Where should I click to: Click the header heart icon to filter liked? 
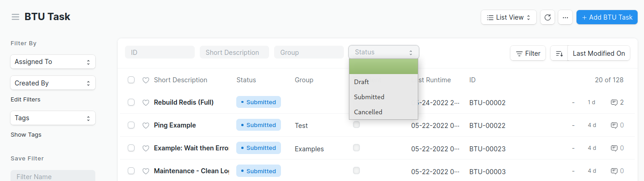click(146, 80)
